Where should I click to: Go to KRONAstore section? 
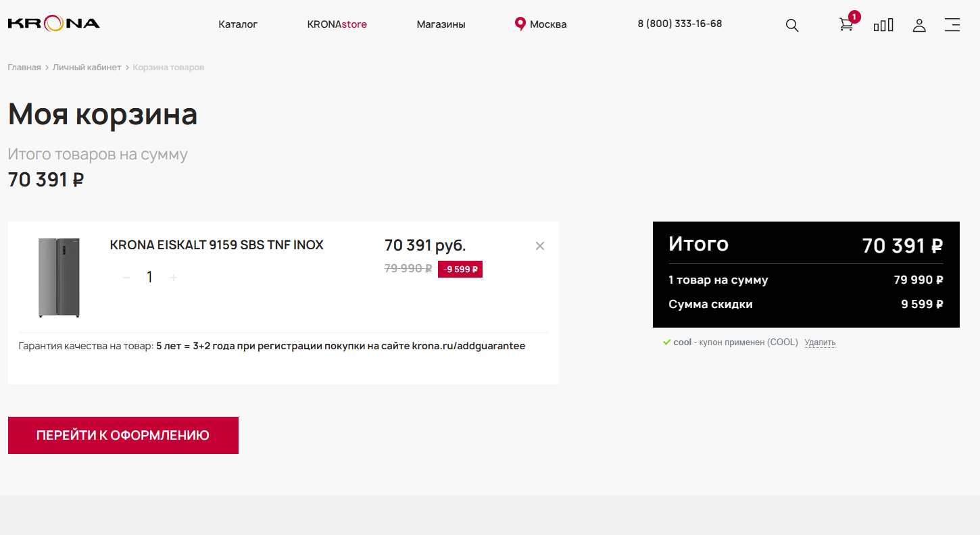tap(337, 24)
